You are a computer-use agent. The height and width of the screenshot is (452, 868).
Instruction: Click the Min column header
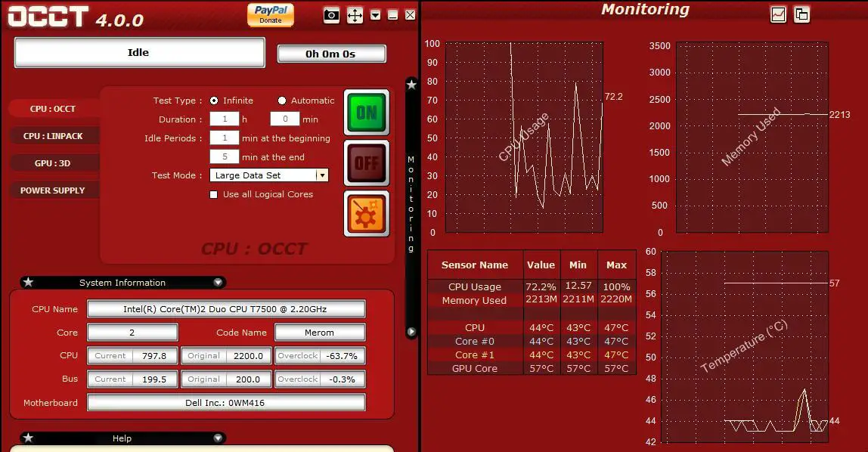pos(578,265)
